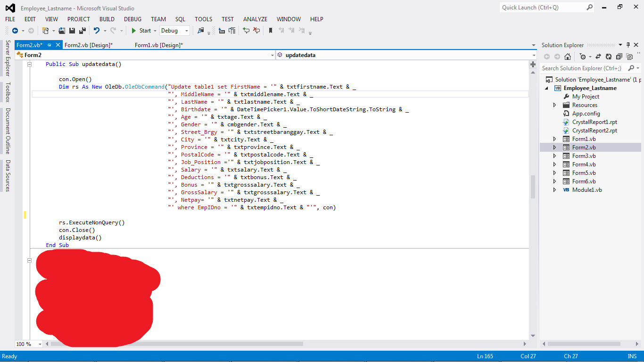Viewport: 644px width, 362px height.
Task: Expand the Form1.vb tree node
Action: coord(555,139)
